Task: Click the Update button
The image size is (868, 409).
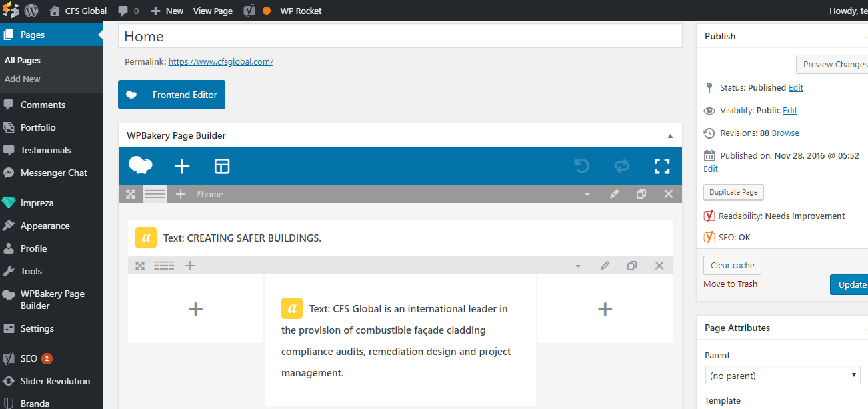Action: (854, 284)
